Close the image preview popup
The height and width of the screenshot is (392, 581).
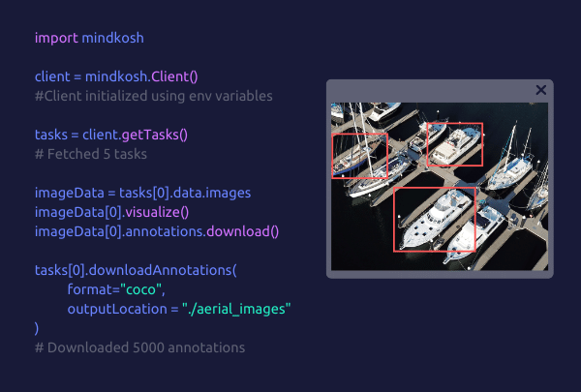click(x=541, y=90)
